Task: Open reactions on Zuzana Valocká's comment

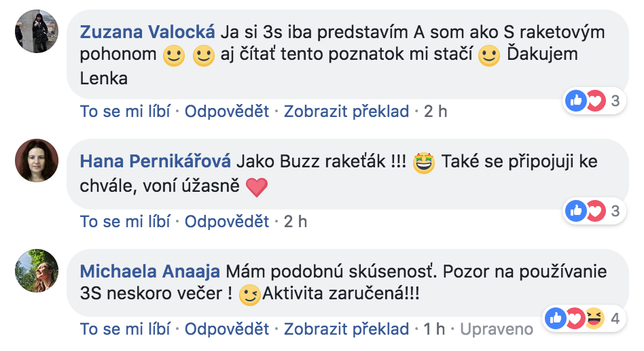Action: pos(593,101)
